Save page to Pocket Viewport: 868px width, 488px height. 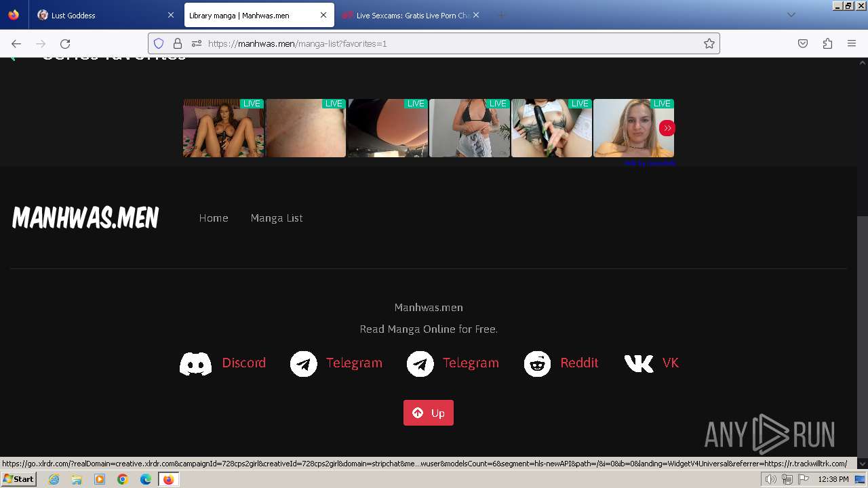[803, 43]
